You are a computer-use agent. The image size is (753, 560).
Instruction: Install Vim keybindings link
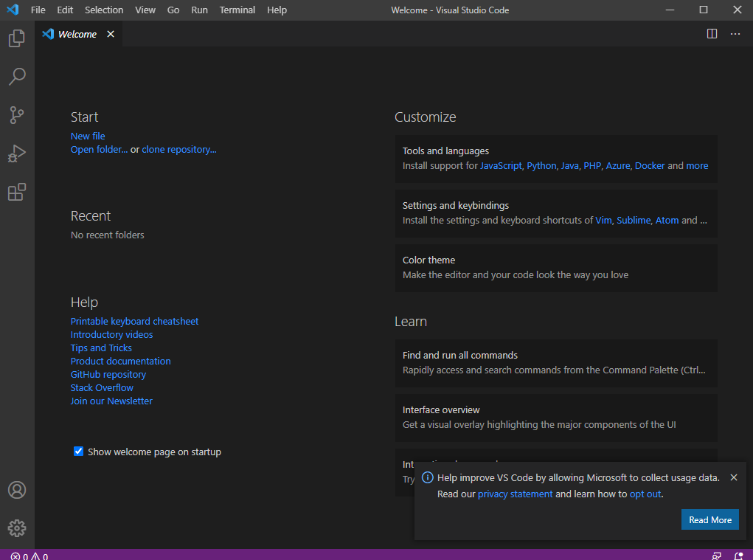(603, 221)
